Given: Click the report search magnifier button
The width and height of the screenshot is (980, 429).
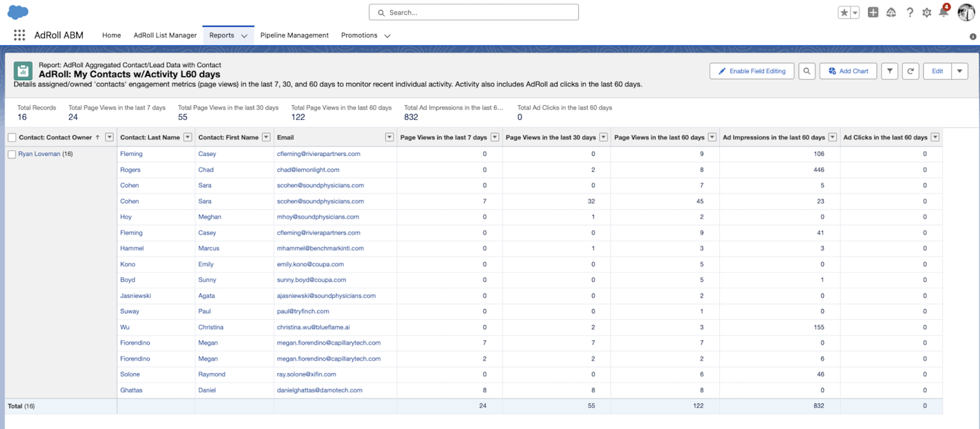Looking at the screenshot, I should click(x=806, y=71).
